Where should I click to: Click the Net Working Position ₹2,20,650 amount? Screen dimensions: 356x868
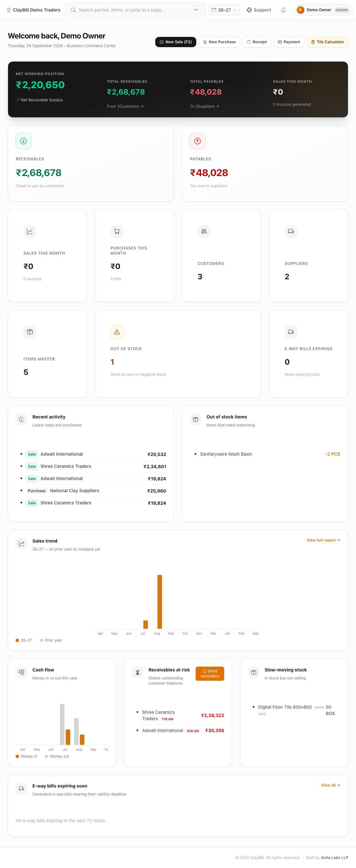click(40, 85)
